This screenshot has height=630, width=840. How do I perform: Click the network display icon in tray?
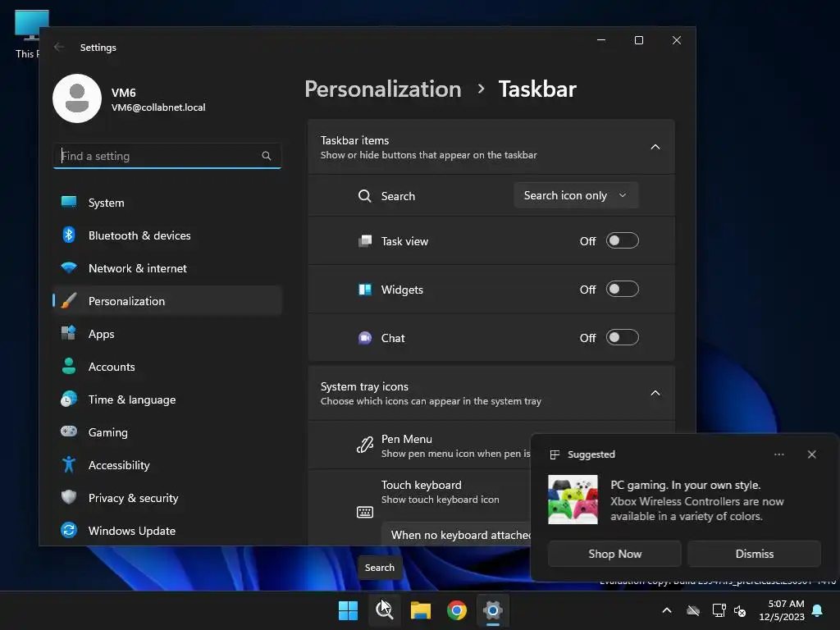pos(719,610)
